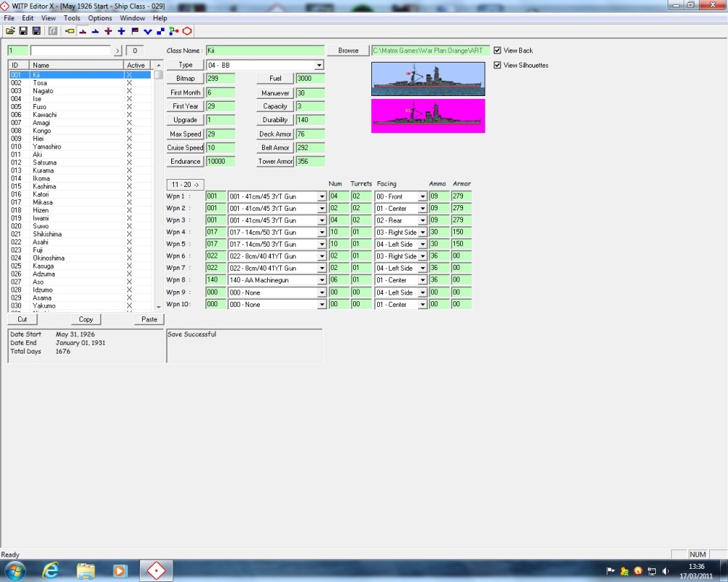Open the Wpn 1 Facing Front dropdown
The width and height of the screenshot is (728, 582).
coord(422,196)
